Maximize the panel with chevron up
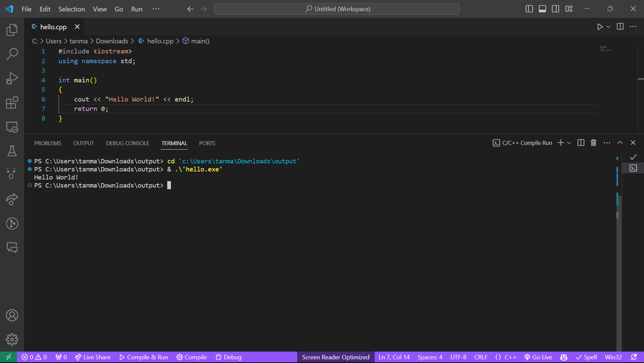 click(x=620, y=143)
